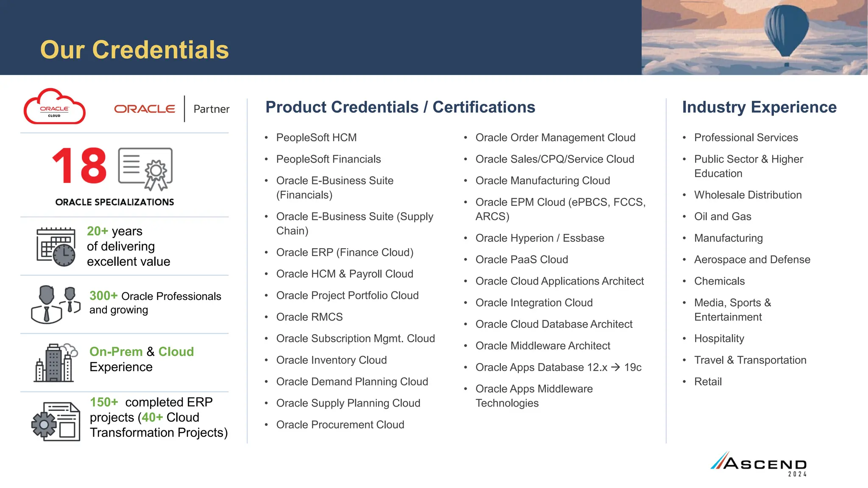868x488 pixels.
Task: Click Oracle Demand Planning Cloud item
Action: coord(352,382)
